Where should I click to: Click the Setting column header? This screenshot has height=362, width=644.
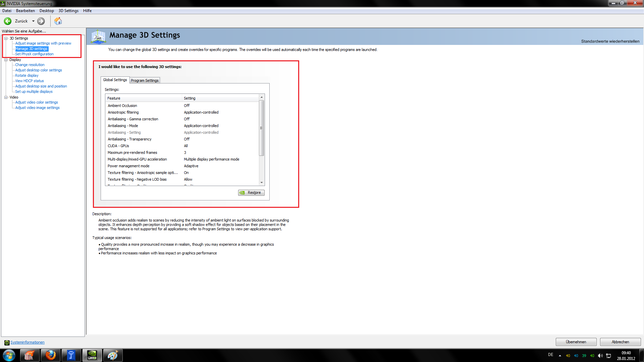pos(221,98)
